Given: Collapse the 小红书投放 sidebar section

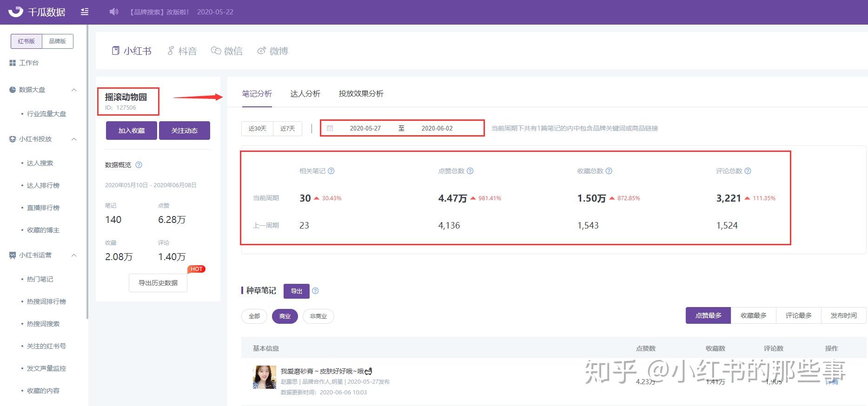Looking at the screenshot, I should click(74, 139).
